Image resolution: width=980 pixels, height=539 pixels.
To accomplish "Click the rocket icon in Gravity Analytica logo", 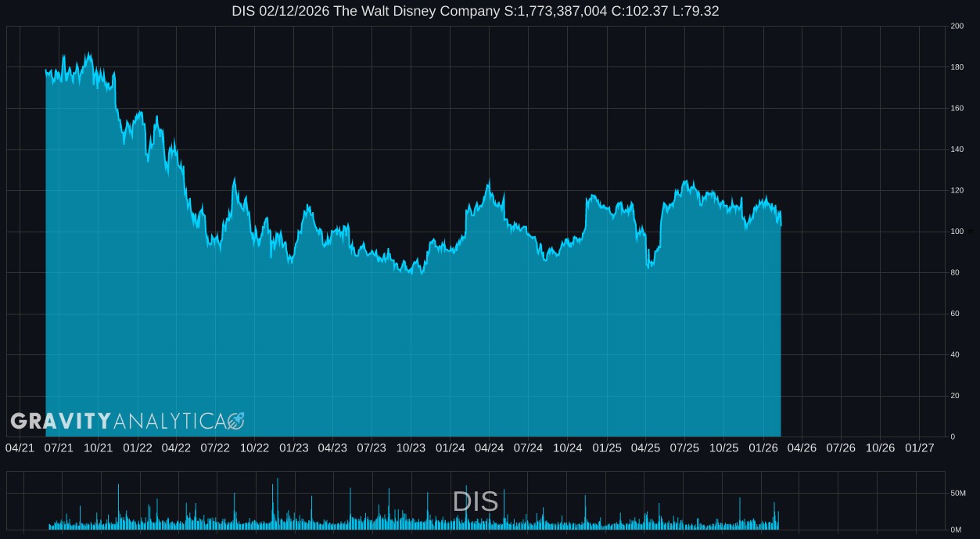I will 235,422.
